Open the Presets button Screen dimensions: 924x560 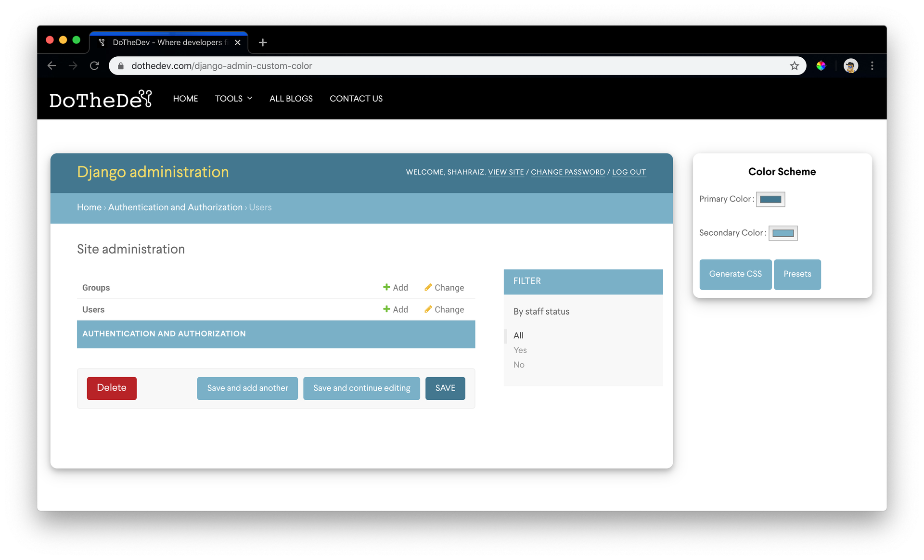tap(797, 274)
